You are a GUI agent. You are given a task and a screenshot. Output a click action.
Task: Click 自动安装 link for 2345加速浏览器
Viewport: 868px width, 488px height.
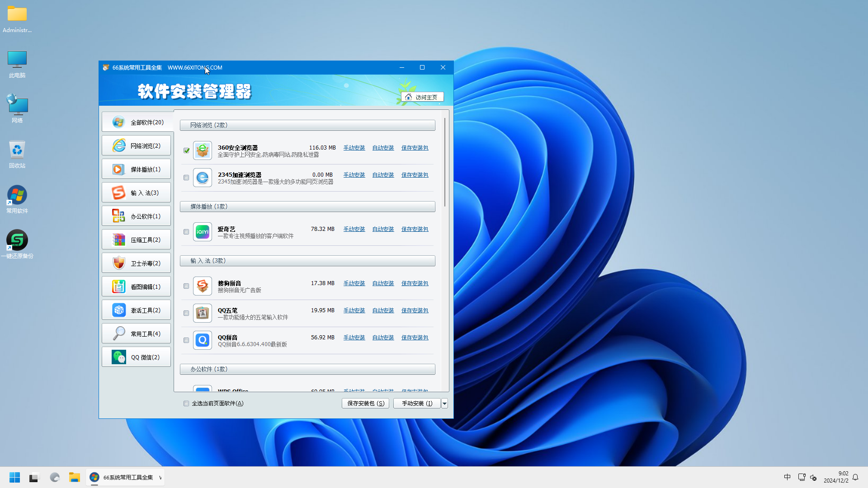[383, 175]
